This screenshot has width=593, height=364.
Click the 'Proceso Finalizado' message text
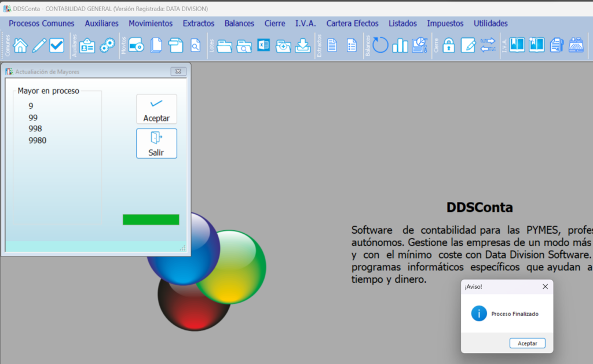point(515,314)
